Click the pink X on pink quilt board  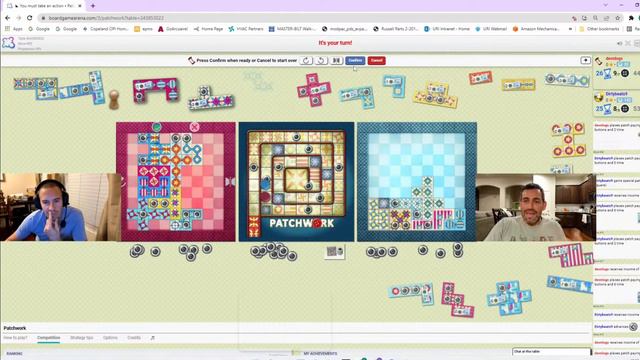(194, 127)
